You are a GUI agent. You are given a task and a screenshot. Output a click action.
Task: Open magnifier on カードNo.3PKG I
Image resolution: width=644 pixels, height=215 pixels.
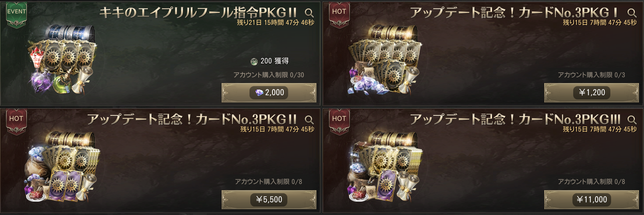[632, 13]
